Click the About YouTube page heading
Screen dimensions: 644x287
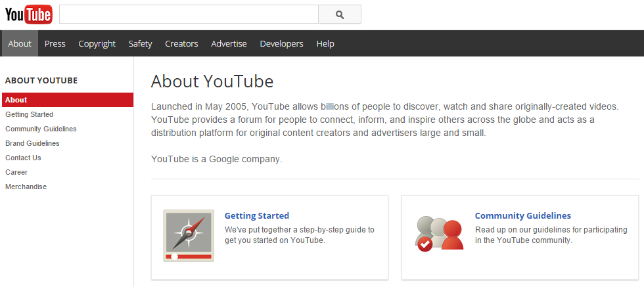(212, 81)
